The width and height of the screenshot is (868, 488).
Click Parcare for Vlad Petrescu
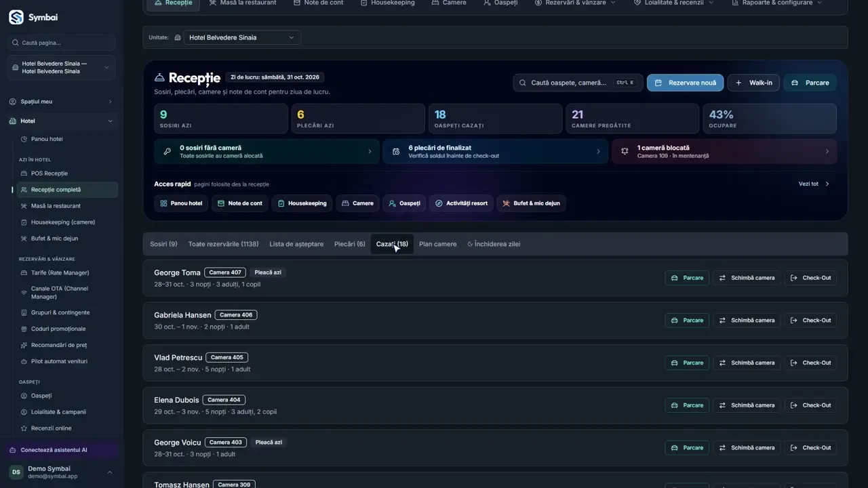(687, 363)
